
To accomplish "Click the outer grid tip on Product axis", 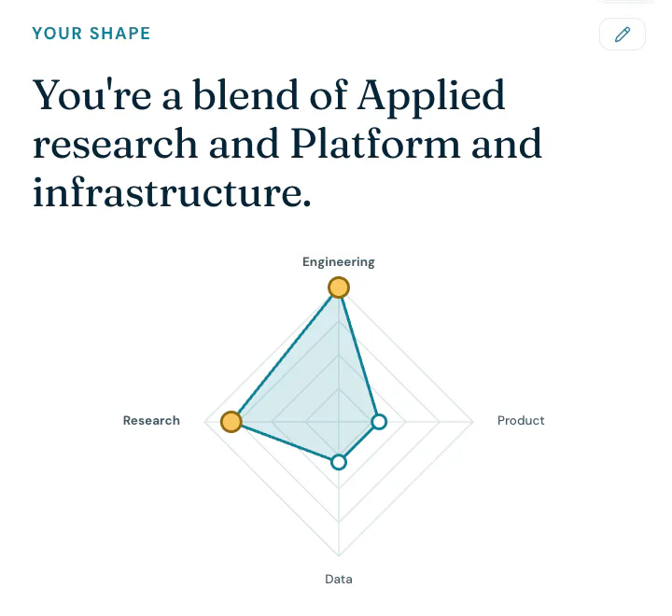I will pos(472,422).
